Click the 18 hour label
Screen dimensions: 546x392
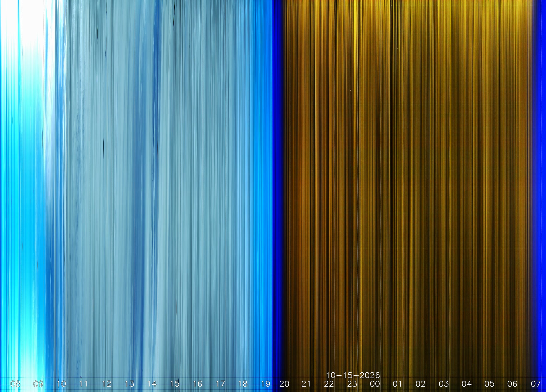tap(243, 384)
